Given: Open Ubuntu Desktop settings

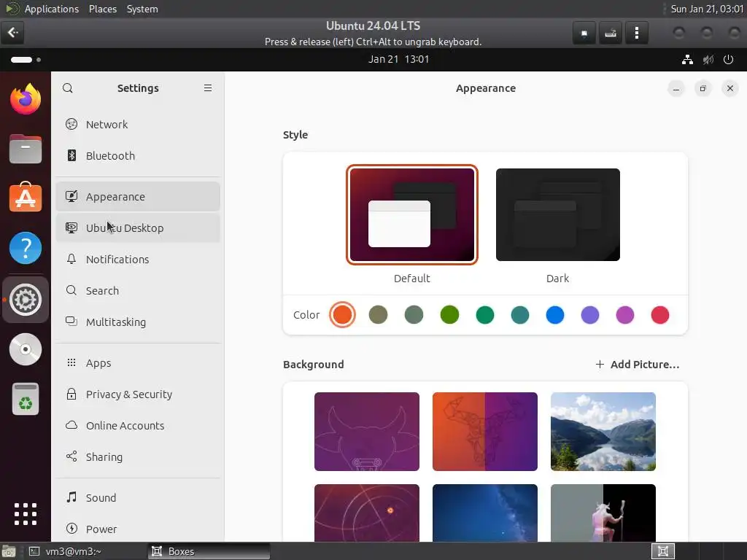Looking at the screenshot, I should click(x=138, y=228).
